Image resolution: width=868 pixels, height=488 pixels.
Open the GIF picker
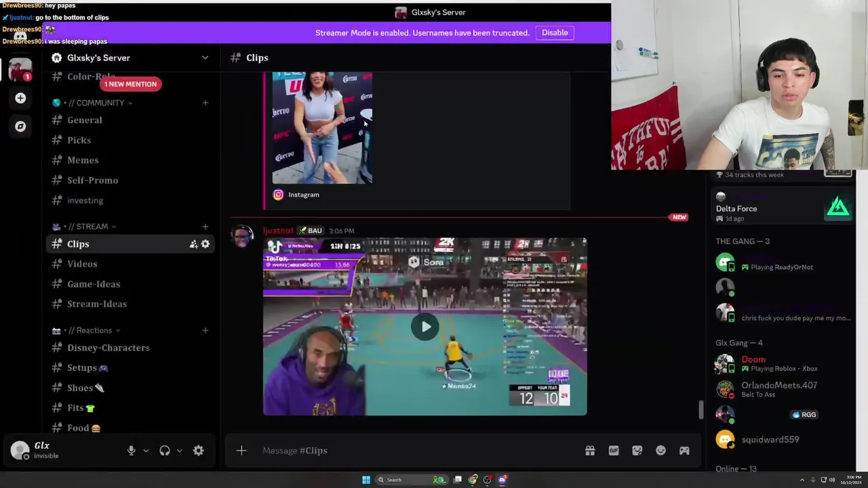614,451
